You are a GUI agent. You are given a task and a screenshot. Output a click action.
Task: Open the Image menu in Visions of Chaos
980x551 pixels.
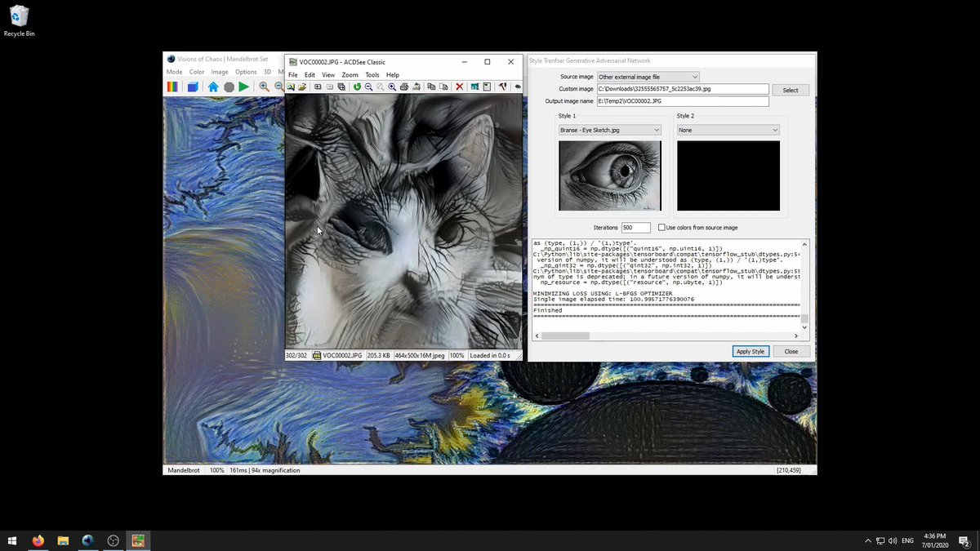(x=220, y=72)
